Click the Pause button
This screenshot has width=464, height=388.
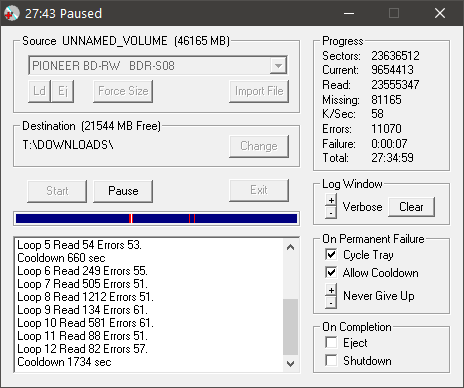coord(123,191)
